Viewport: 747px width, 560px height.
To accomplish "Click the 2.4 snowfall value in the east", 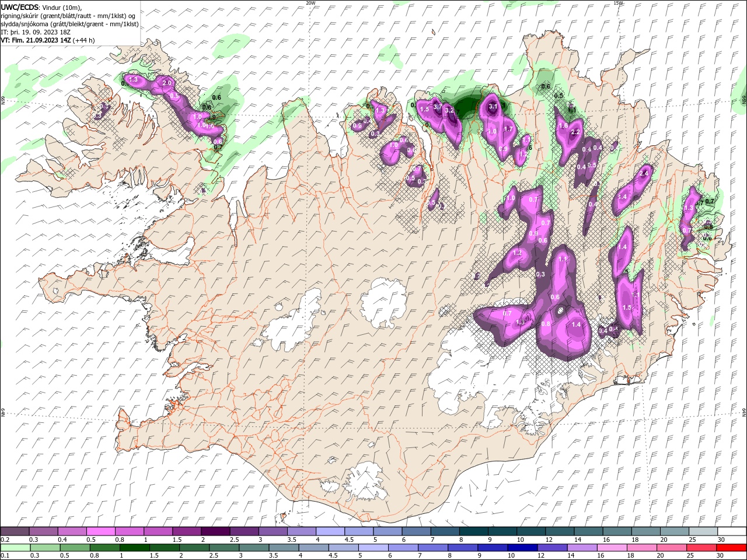I will click(644, 174).
